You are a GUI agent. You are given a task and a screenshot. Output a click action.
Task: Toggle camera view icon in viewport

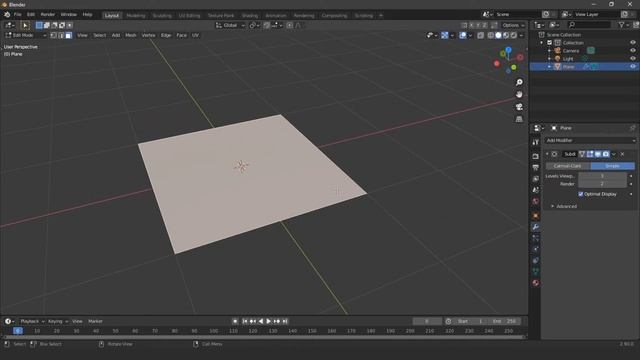point(519,107)
